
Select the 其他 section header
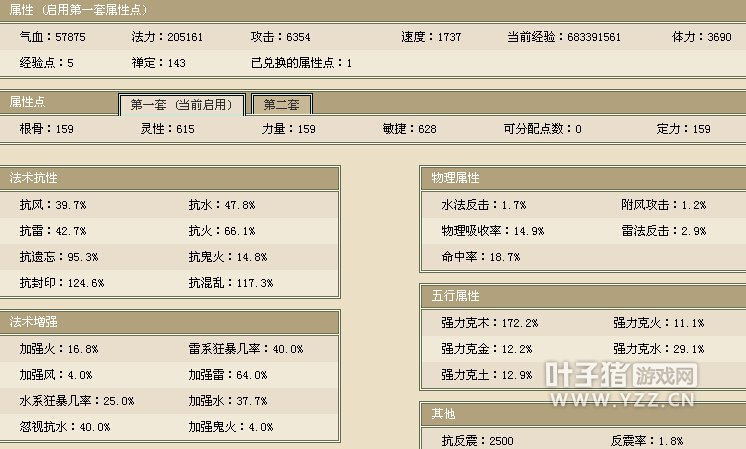443,414
